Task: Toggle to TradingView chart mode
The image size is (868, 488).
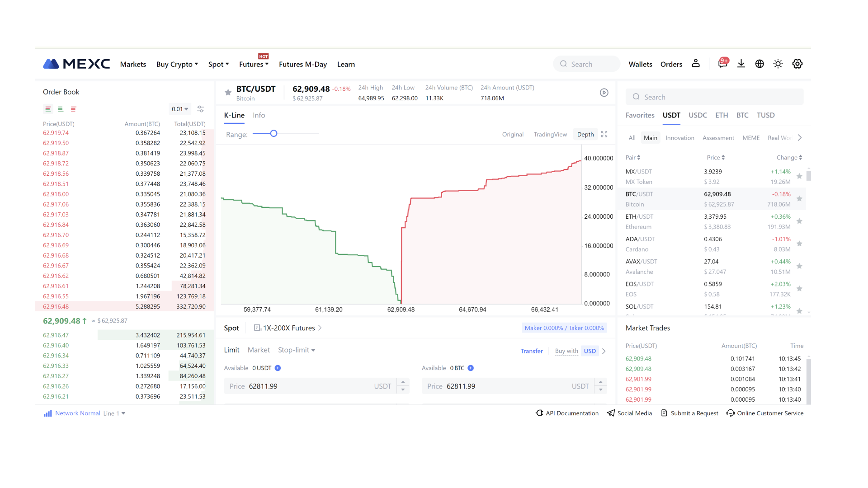Action: click(x=550, y=134)
